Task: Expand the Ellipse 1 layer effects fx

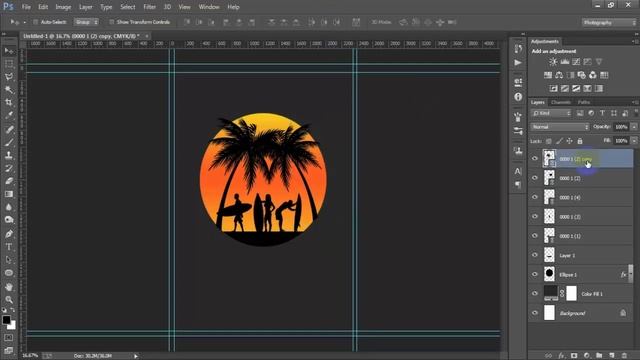Action: (x=623, y=275)
